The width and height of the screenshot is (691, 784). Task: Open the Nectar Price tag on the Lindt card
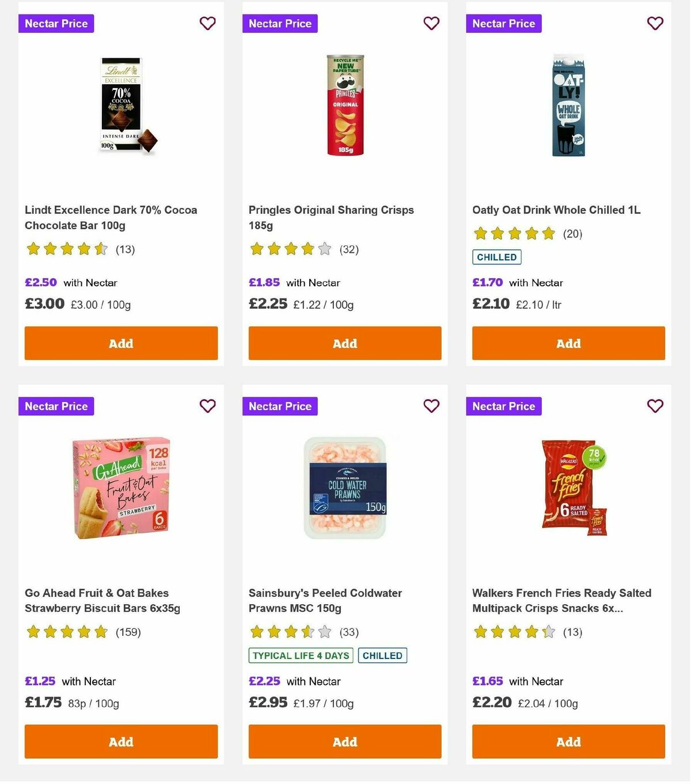(x=56, y=24)
